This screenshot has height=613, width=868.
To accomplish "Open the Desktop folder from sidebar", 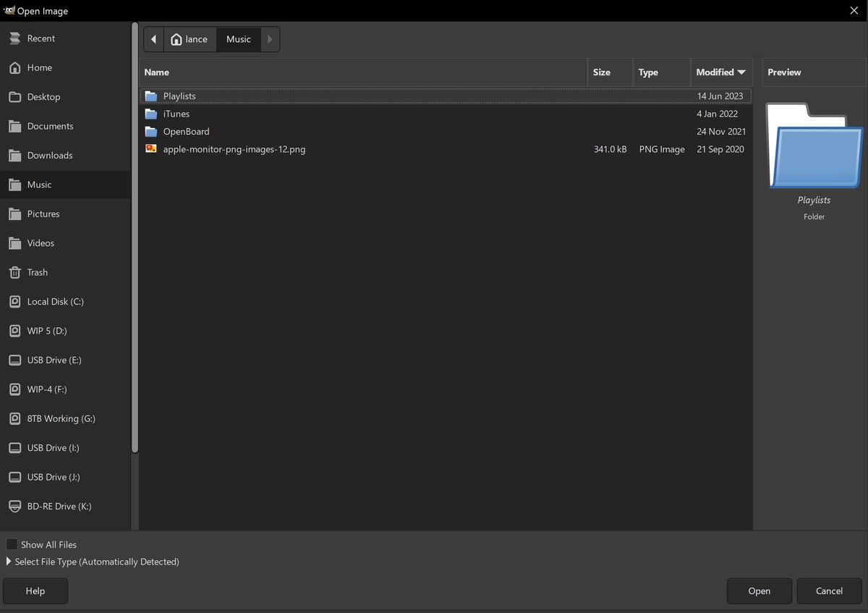I will coord(43,96).
